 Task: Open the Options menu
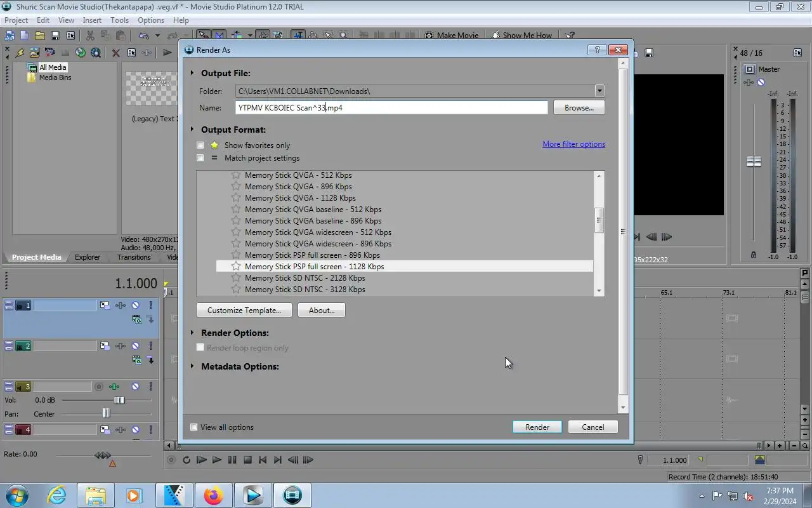[x=151, y=20]
